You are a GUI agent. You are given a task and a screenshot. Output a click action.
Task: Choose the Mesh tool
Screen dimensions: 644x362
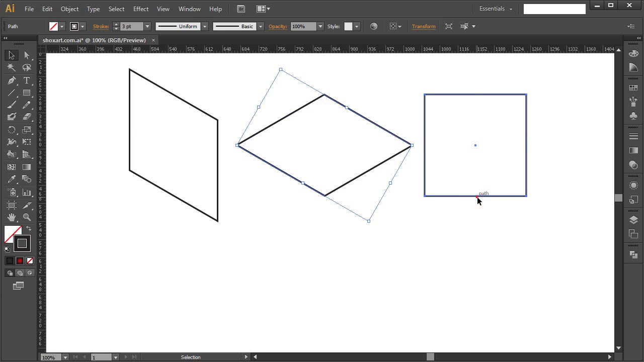tap(12, 167)
